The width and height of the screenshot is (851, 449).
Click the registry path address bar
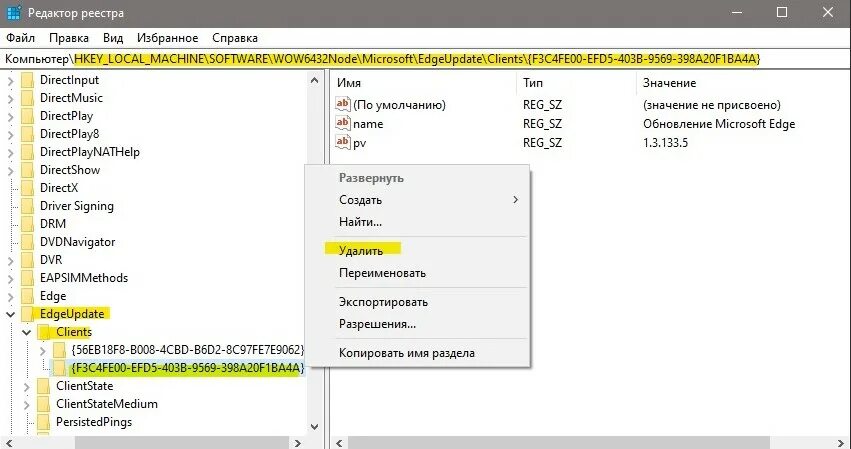[x=426, y=59]
